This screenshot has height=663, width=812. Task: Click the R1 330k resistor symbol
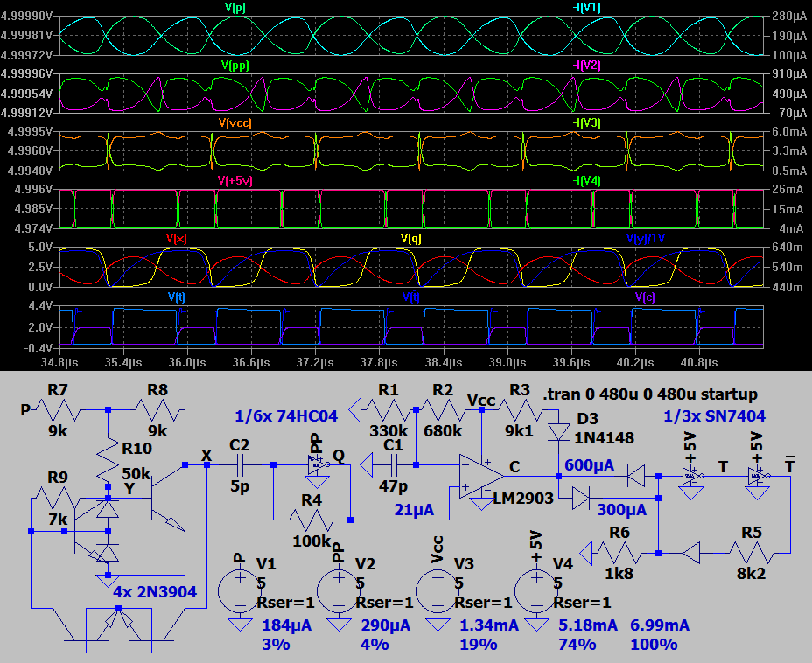tap(387, 408)
